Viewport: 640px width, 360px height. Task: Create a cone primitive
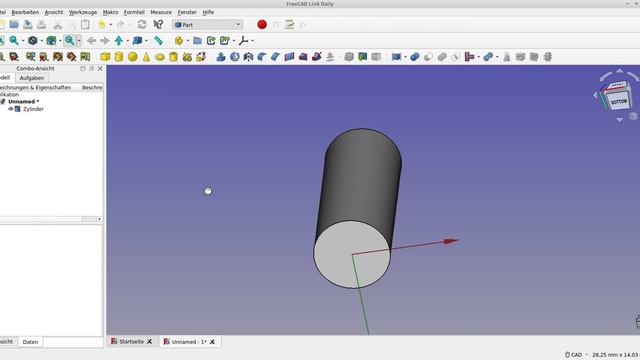tap(146, 57)
